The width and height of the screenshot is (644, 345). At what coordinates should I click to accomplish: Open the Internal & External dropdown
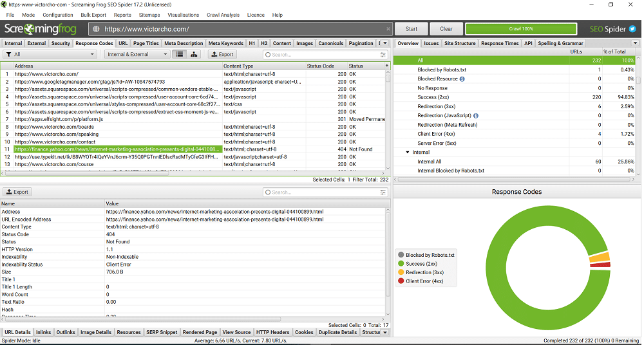137,54
